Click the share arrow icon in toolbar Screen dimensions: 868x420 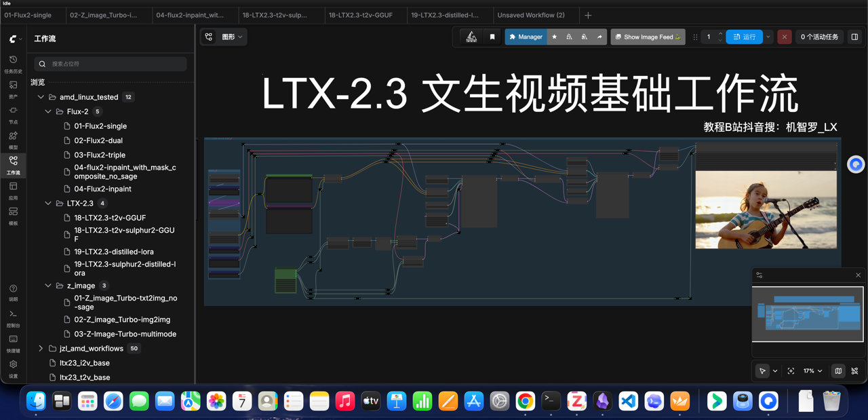(599, 37)
